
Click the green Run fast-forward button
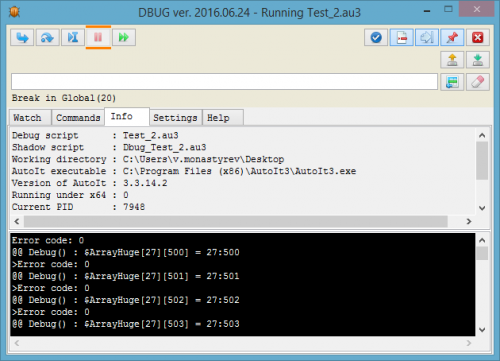pos(124,37)
